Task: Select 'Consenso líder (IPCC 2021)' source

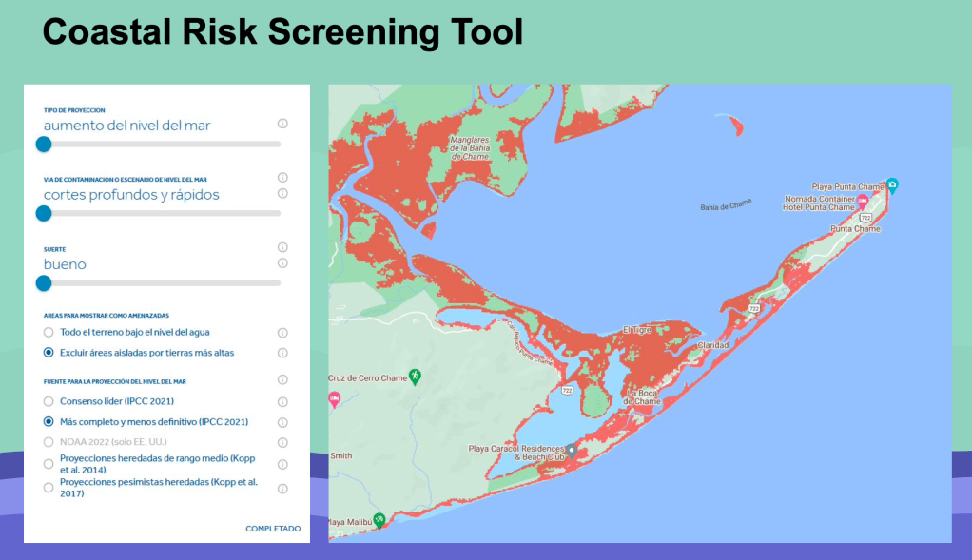Action: [49, 402]
